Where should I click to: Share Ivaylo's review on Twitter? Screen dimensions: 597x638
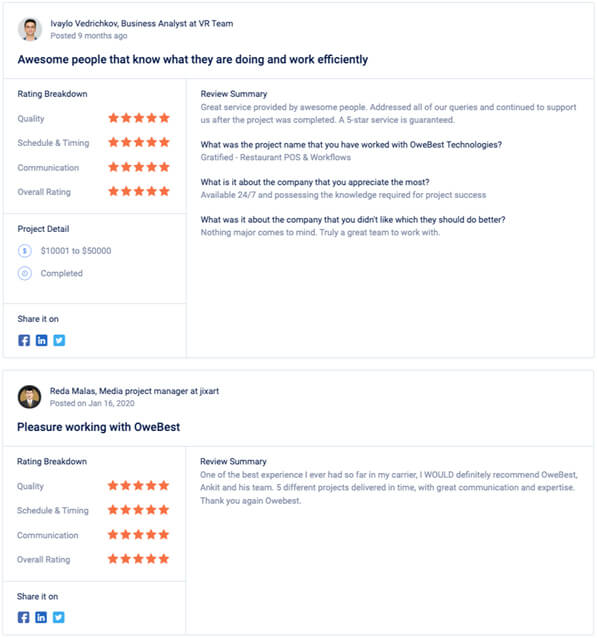point(59,340)
